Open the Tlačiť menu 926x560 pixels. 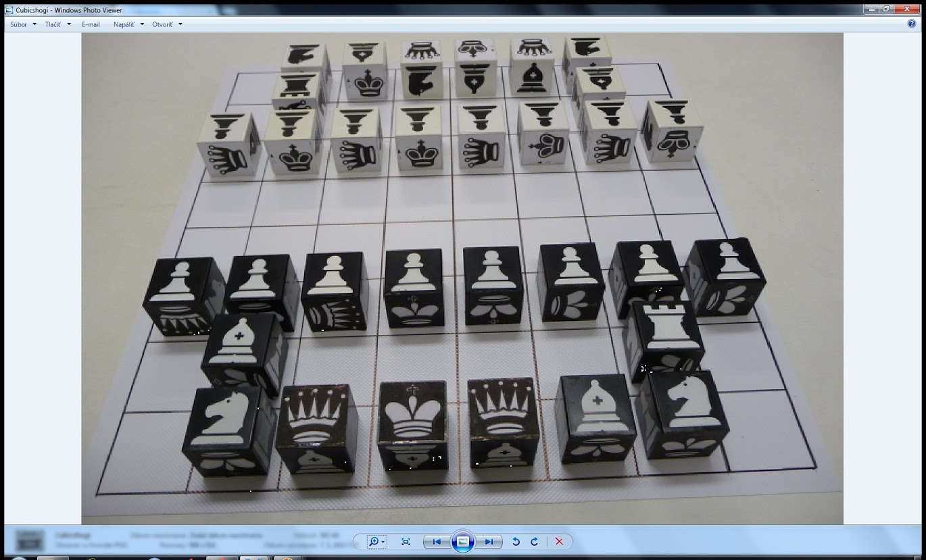[x=57, y=24]
